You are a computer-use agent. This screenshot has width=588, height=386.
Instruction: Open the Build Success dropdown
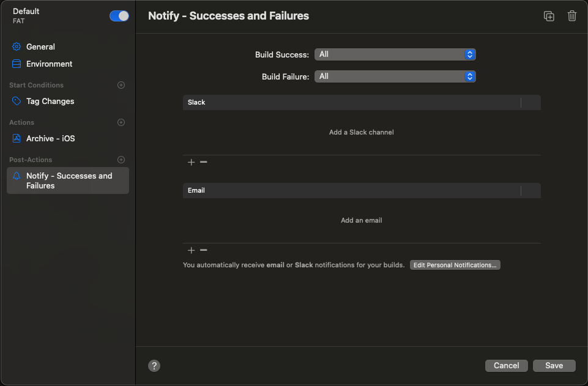tap(395, 54)
